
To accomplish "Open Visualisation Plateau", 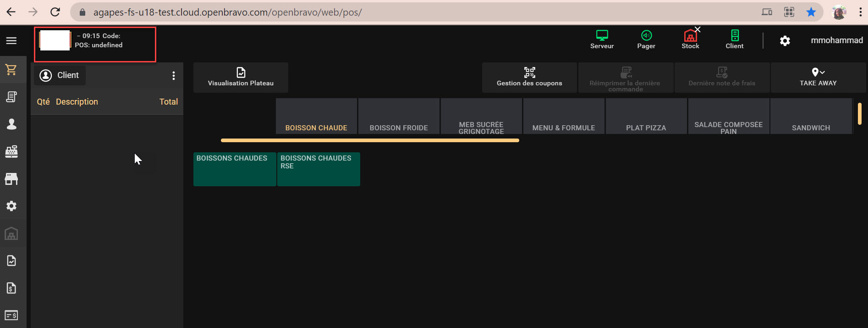I will coord(241,78).
